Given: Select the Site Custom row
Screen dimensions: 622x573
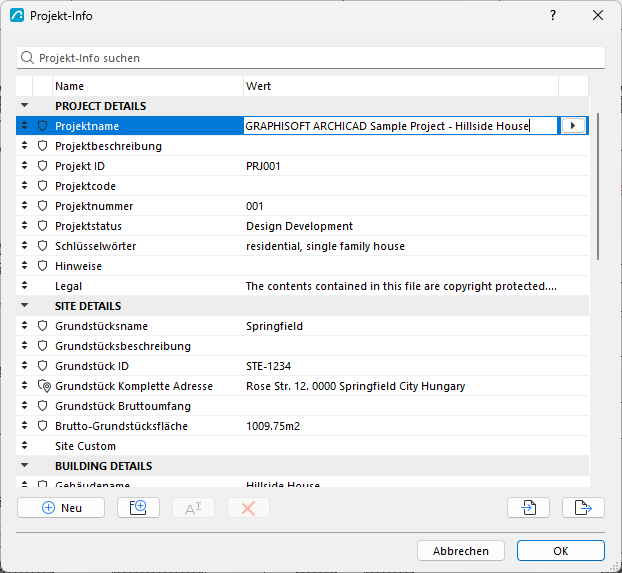Looking at the screenshot, I should (302, 446).
